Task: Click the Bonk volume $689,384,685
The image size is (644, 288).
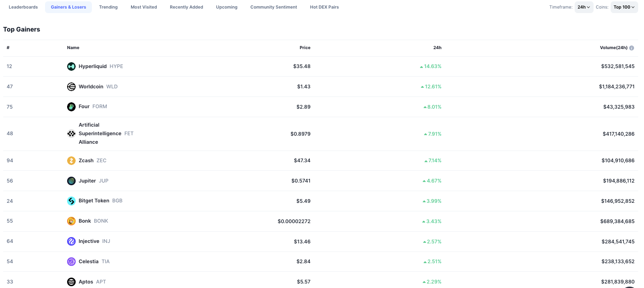Action: (x=617, y=221)
